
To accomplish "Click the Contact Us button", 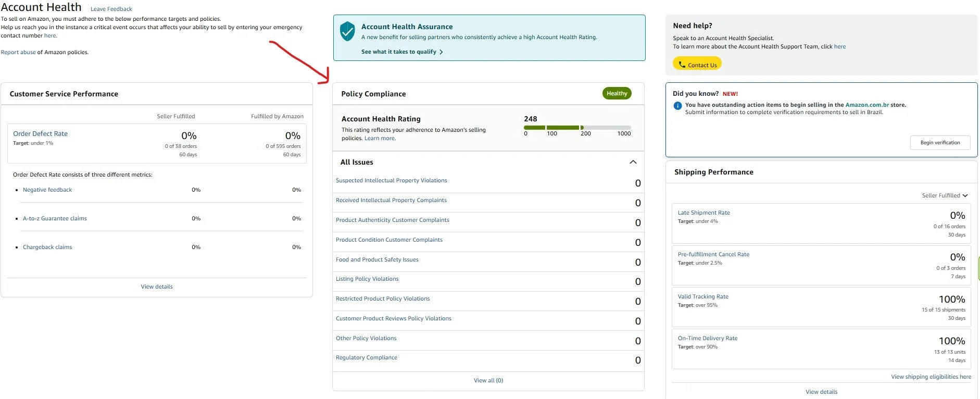I will (x=697, y=65).
